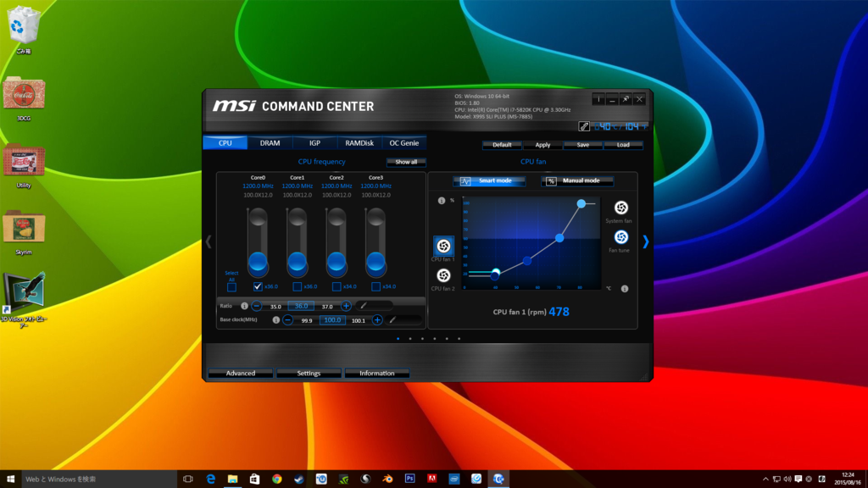Viewport: 868px width, 488px height.
Task: Open the 3DCG desktop folder
Action: point(23,98)
